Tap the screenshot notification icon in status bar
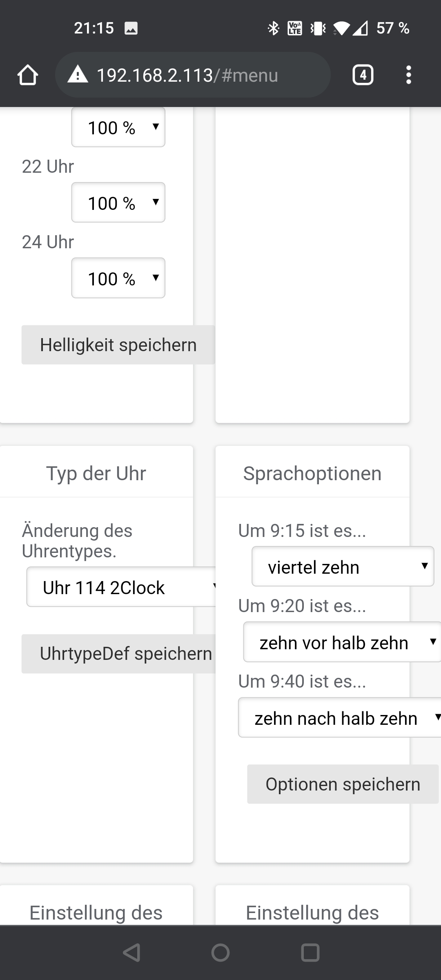Image resolution: width=441 pixels, height=980 pixels. (131, 28)
